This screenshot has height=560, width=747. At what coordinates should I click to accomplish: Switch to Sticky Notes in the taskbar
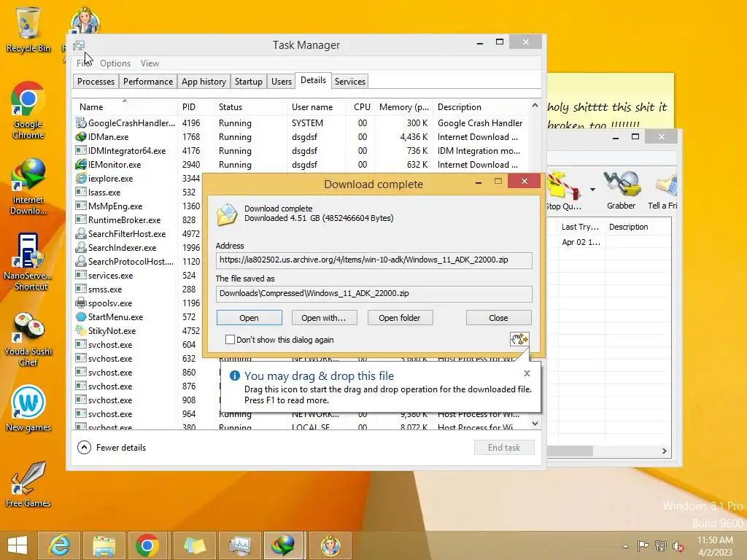coord(194,545)
